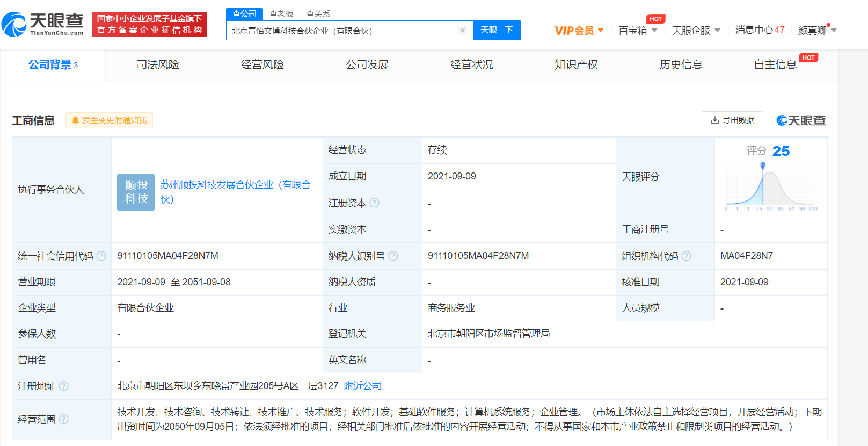
Task: Click the help icon next to 组织机构代码
Action: click(x=687, y=256)
